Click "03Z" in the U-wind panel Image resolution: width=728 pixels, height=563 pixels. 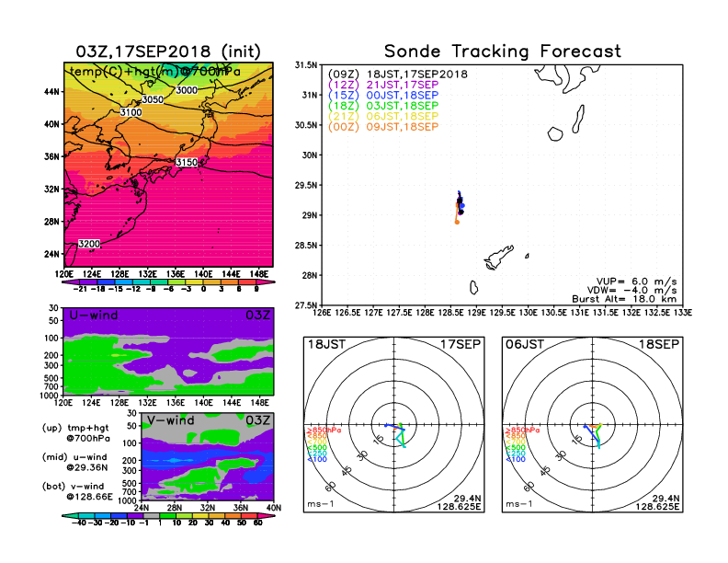[x=257, y=316]
